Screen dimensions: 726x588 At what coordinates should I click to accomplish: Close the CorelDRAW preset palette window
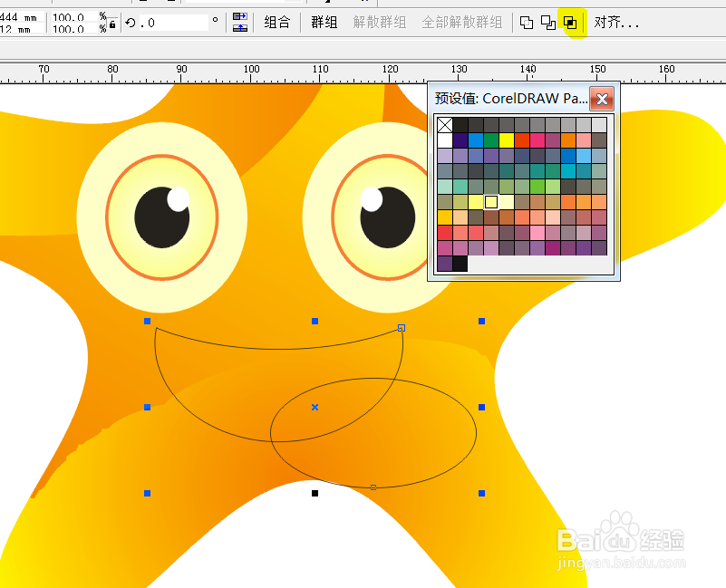[x=603, y=99]
